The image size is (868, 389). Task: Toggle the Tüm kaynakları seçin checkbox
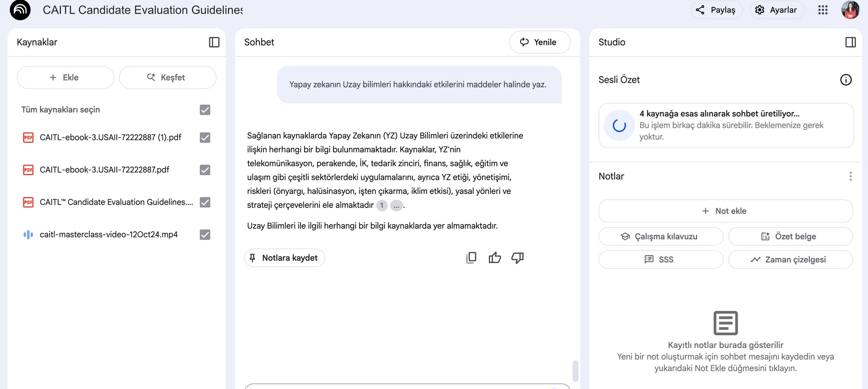pos(205,110)
